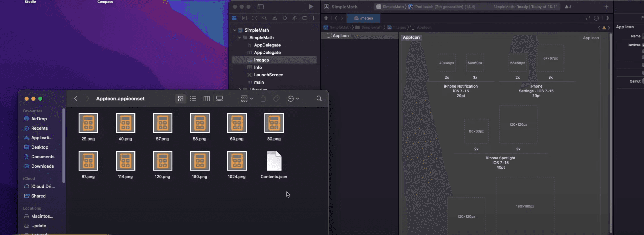Open the Source Control navigator icon
Image resolution: width=644 pixels, height=235 pixels.
tap(244, 18)
